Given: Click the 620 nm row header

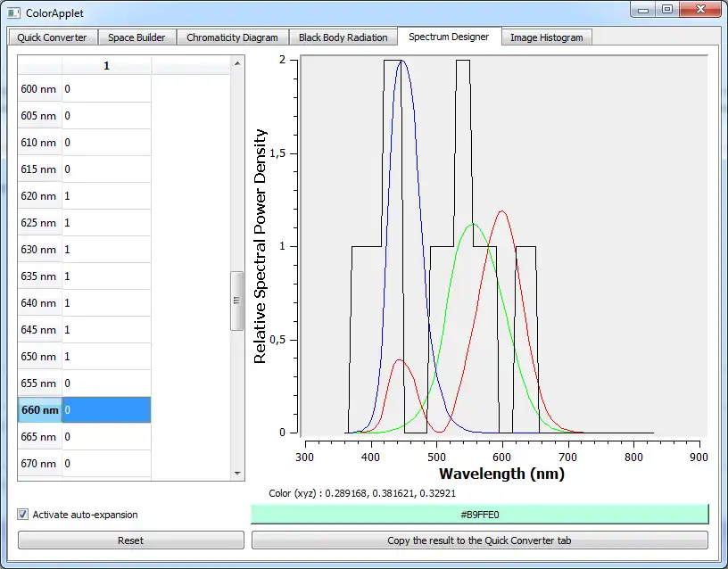Looking at the screenshot, I should [x=39, y=196].
